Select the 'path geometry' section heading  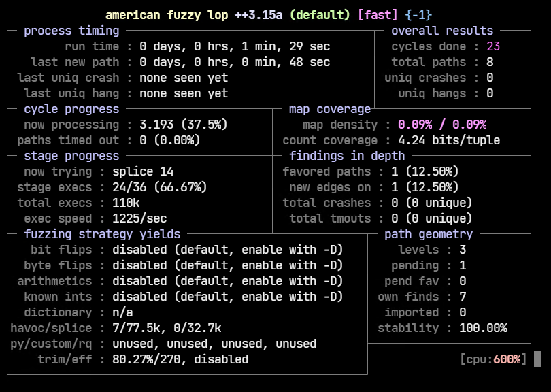click(429, 234)
